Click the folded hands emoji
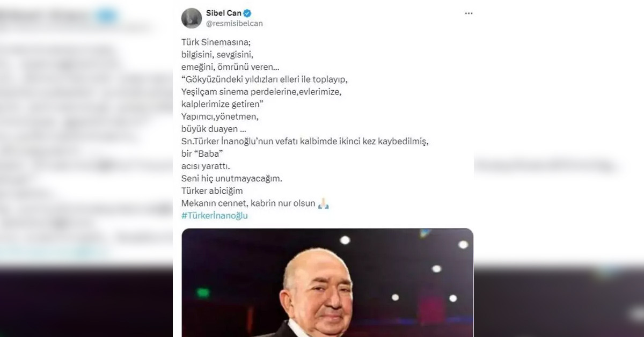 pos(323,203)
